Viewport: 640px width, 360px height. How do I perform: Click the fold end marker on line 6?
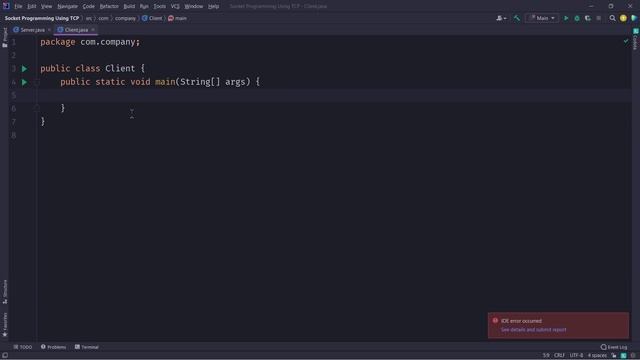tap(37, 108)
